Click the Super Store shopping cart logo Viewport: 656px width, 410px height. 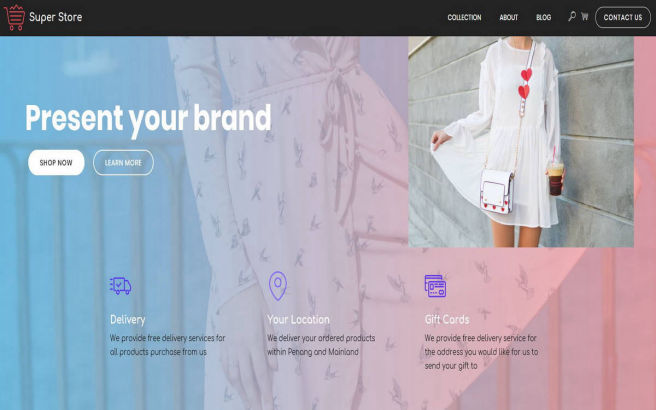[14, 18]
